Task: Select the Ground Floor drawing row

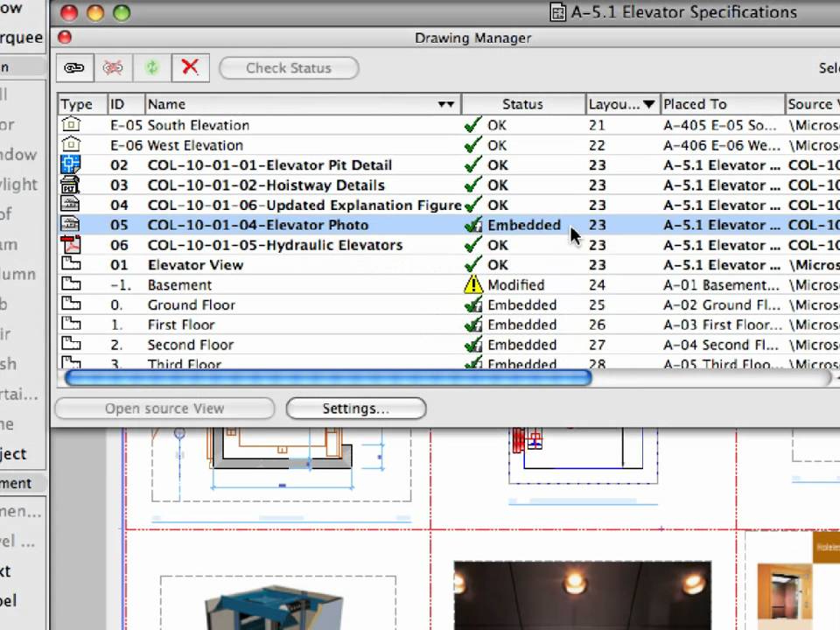Action: 449,304
